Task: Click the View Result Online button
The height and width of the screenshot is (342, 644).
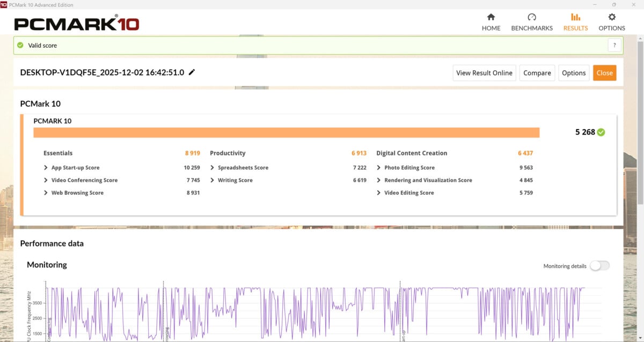Action: point(484,73)
